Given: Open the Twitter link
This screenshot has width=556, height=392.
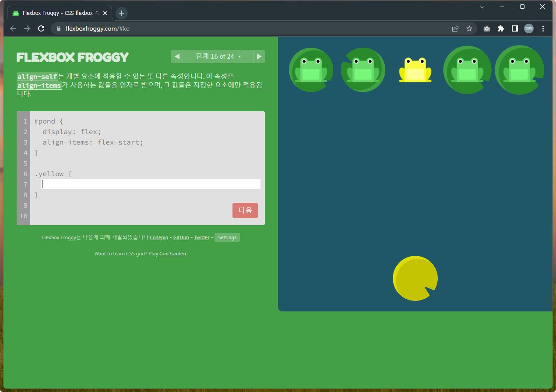Looking at the screenshot, I should [202, 237].
